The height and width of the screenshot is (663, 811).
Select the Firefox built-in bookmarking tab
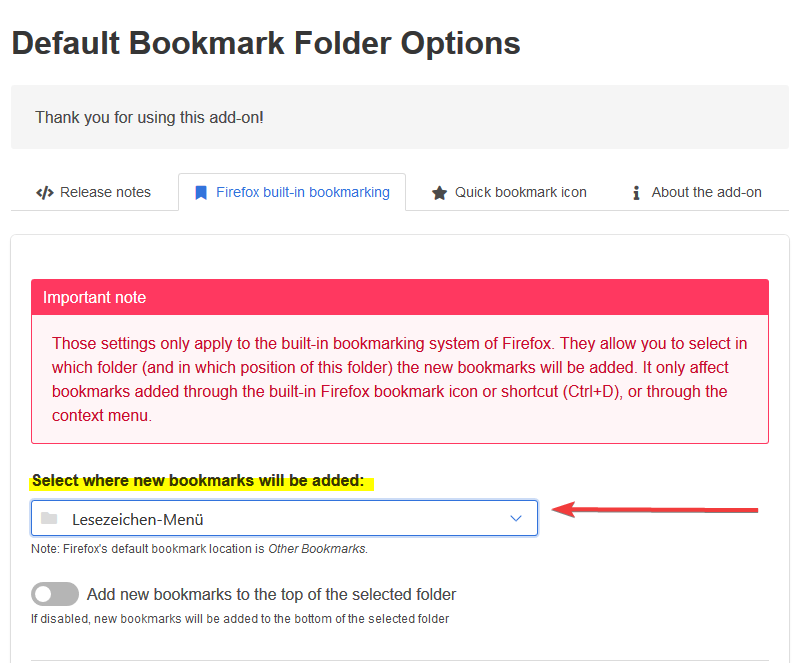coord(292,193)
